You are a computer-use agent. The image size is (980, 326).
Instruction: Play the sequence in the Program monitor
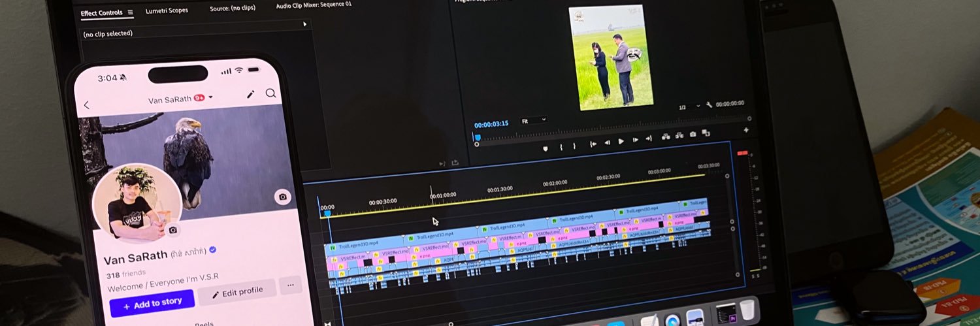(621, 141)
